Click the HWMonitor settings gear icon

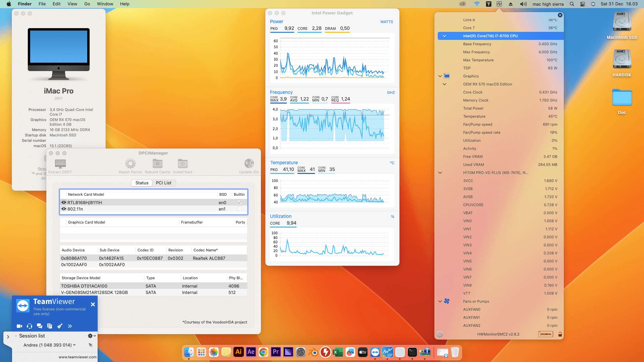point(440,334)
